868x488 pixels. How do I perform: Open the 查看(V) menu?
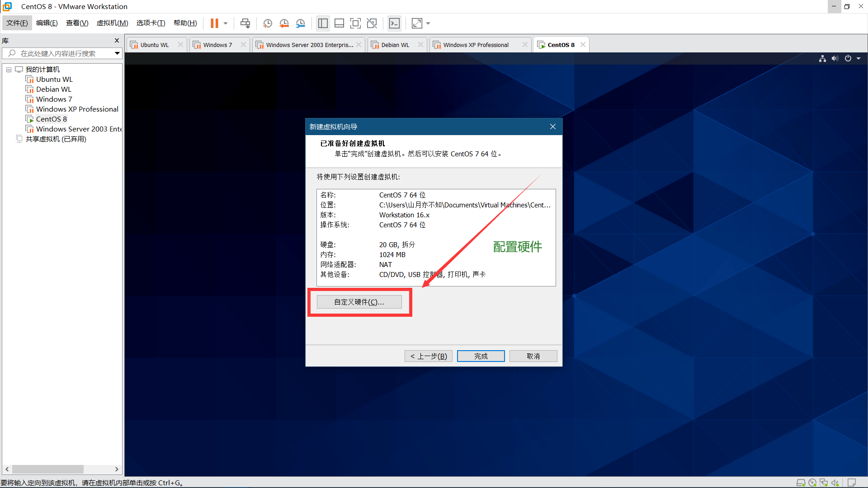tap(77, 23)
